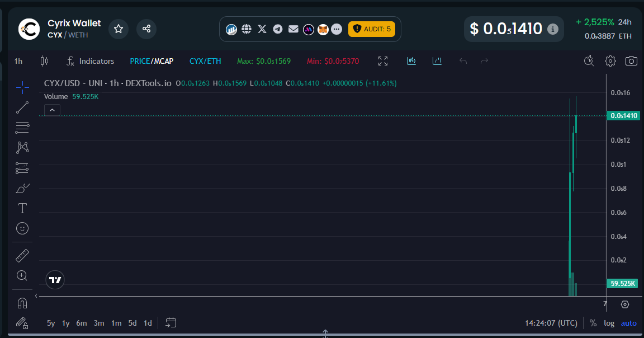Image resolution: width=644 pixels, height=338 pixels.
Task: Click the Cyrix Wallet token logo
Action: [29, 29]
